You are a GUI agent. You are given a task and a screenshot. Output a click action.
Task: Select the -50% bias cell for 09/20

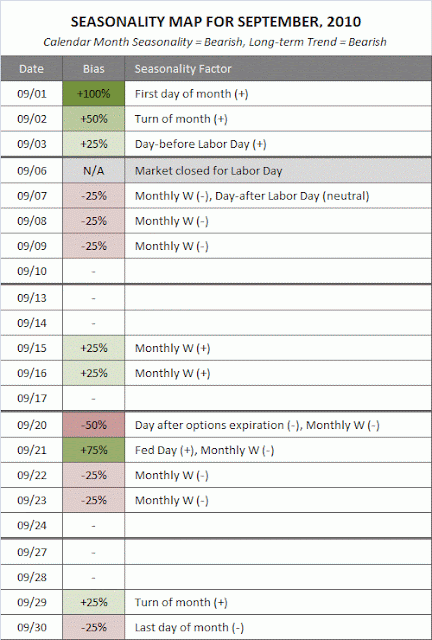[x=94, y=425]
